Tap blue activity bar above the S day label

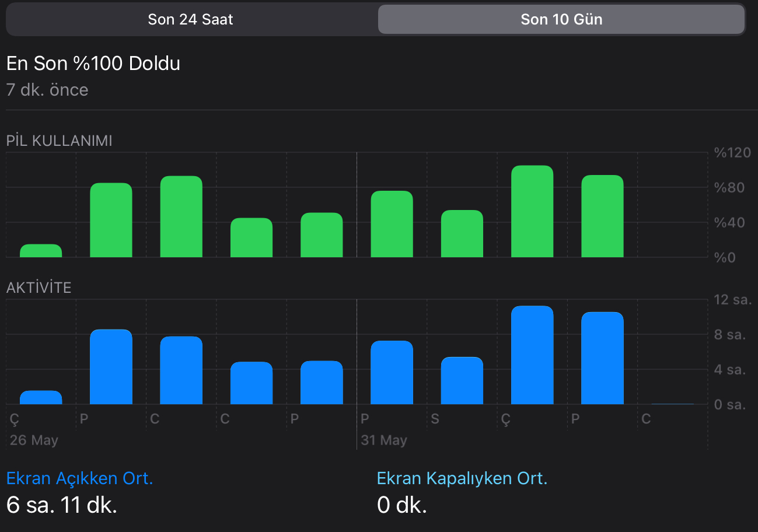point(462,380)
